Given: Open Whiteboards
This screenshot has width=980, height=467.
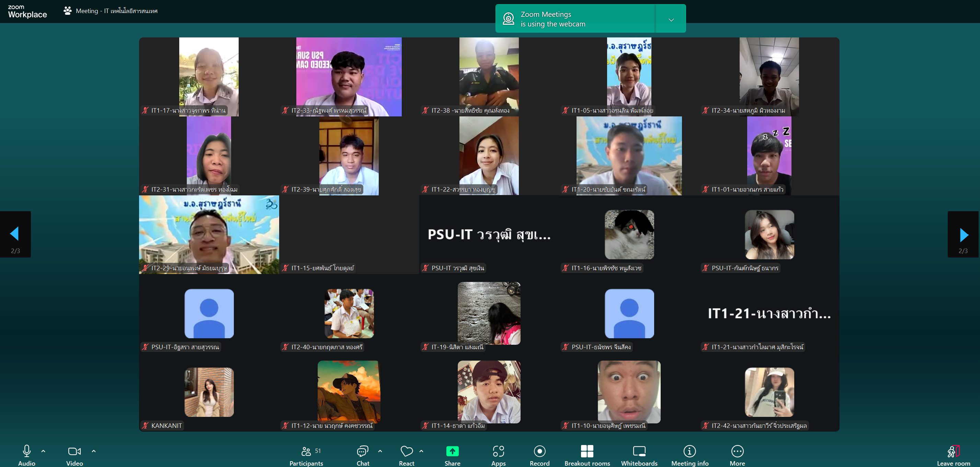Looking at the screenshot, I should 639,451.
